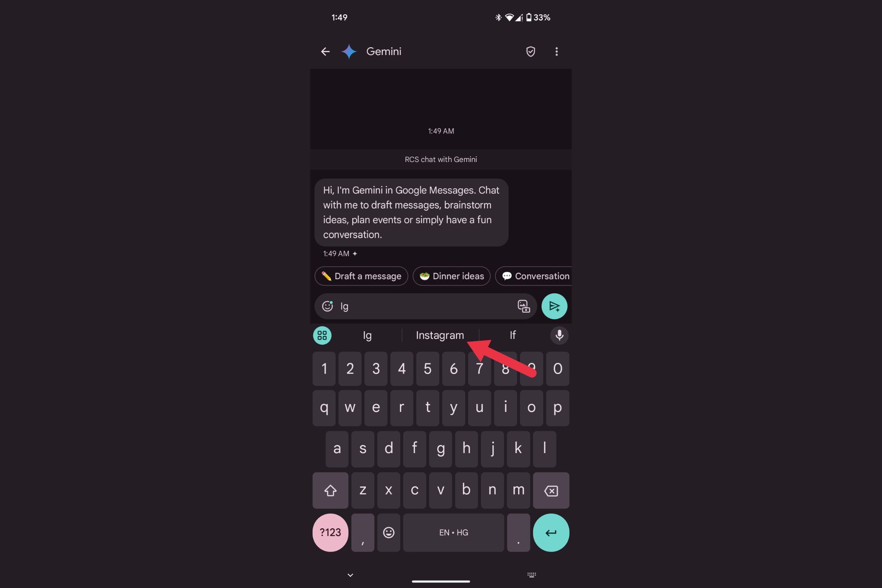
Task: Tap the 'Instagram' autocomplete suggestion
Action: pyautogui.click(x=440, y=335)
